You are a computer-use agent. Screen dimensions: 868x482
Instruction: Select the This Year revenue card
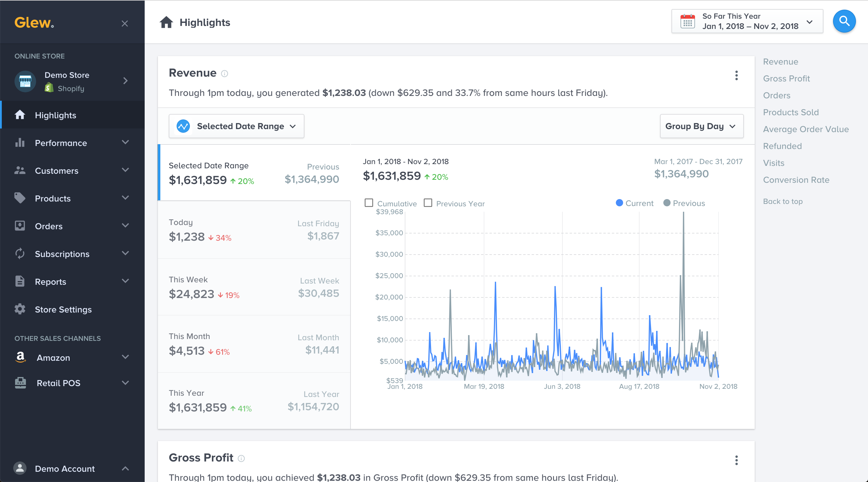(x=254, y=401)
